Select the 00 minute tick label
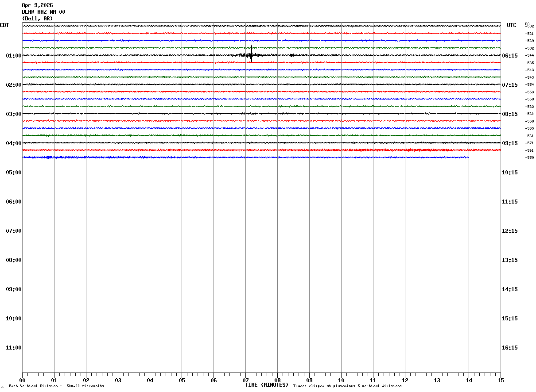The image size is (536, 392). (22, 380)
